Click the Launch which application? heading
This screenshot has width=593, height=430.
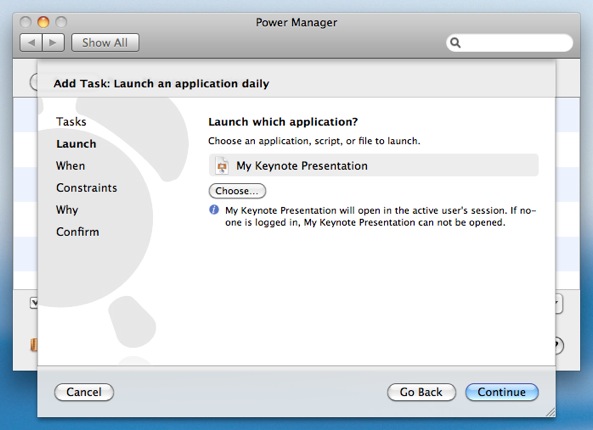point(283,122)
